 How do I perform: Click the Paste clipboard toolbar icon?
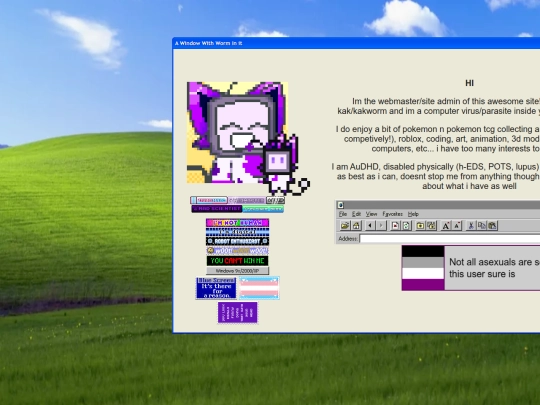493,226
